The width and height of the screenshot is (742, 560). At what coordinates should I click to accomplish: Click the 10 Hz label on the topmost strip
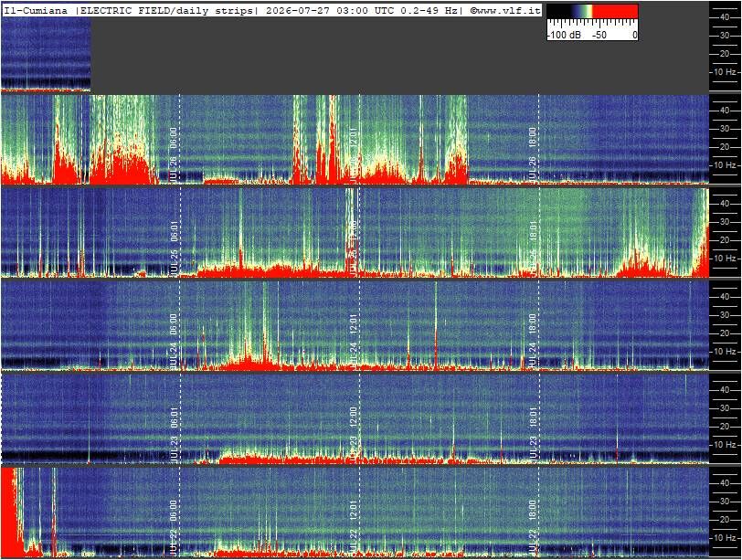click(725, 72)
